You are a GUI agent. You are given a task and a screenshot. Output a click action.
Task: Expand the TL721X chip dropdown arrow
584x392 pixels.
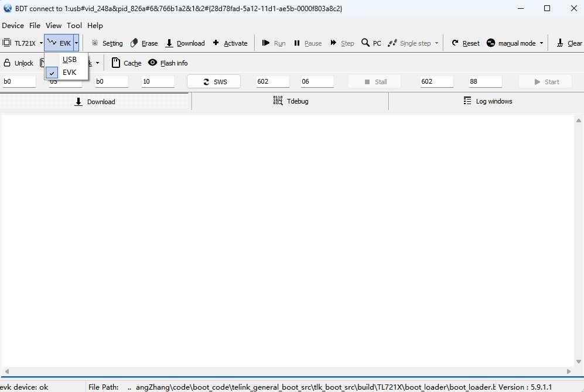click(41, 43)
